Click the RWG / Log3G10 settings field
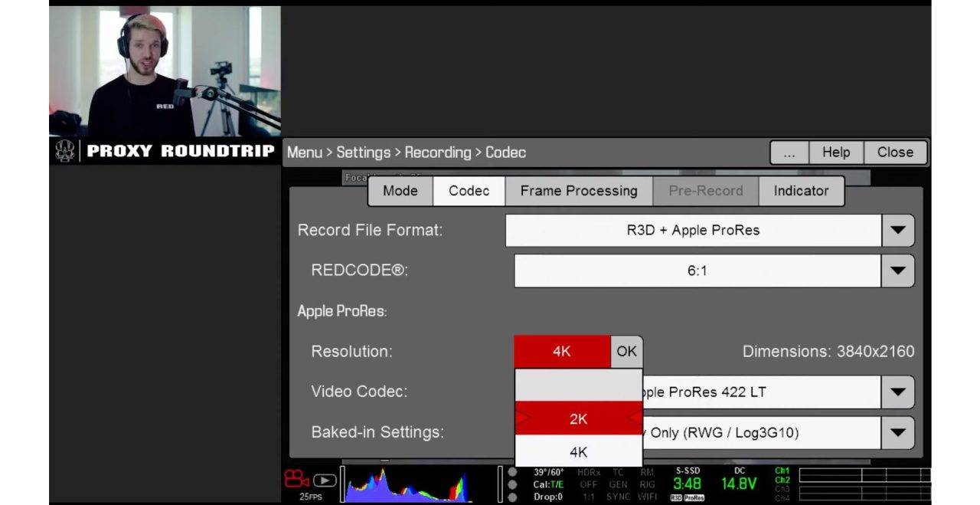Screen dimensions: 980x505 (763, 433)
